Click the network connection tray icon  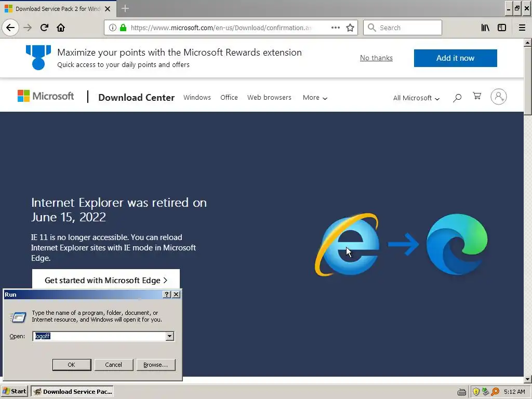tap(486, 392)
